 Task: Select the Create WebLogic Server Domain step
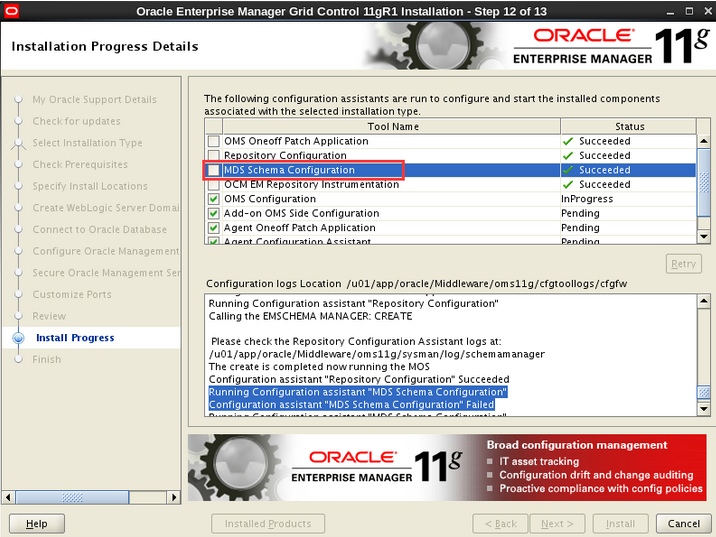coord(105,208)
